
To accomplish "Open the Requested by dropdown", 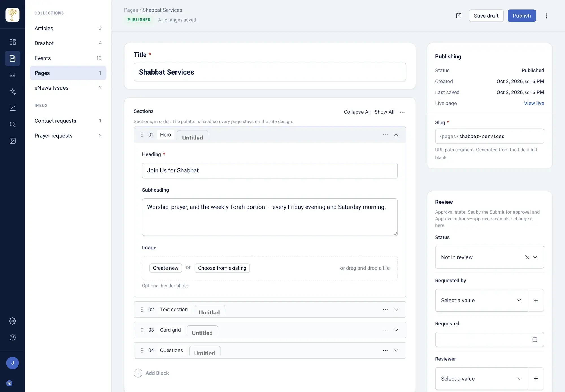I will coord(481,300).
